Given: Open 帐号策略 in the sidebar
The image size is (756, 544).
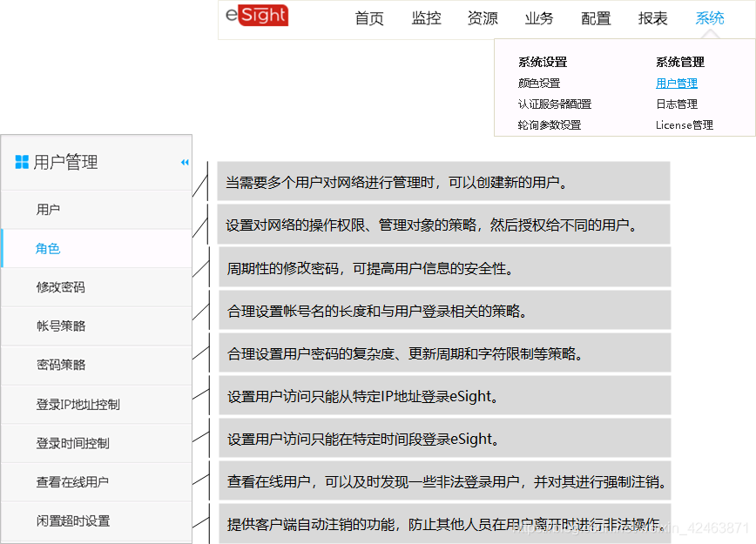Looking at the screenshot, I should (97, 326).
